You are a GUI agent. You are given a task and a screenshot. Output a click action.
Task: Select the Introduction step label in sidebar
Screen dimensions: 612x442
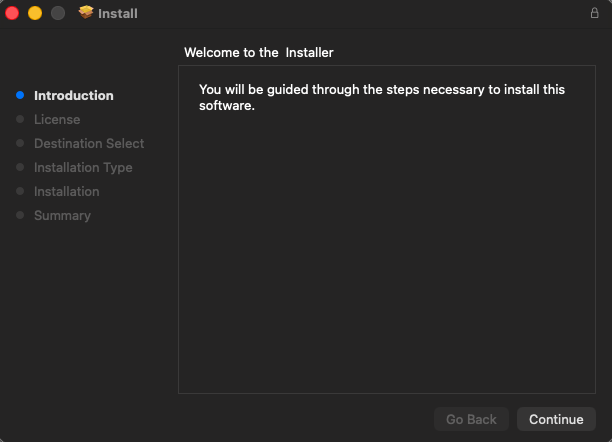74,96
